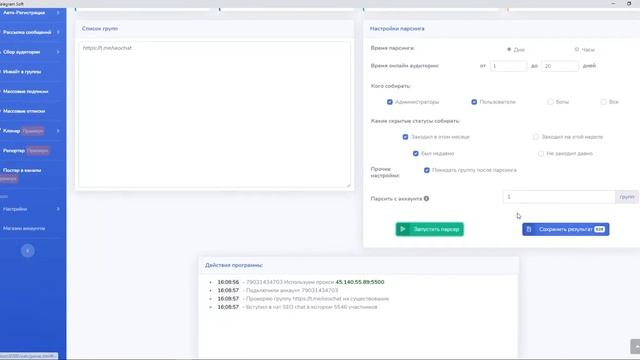Uncheck the Пользователи checkbox
640x360 pixels.
tap(474, 102)
